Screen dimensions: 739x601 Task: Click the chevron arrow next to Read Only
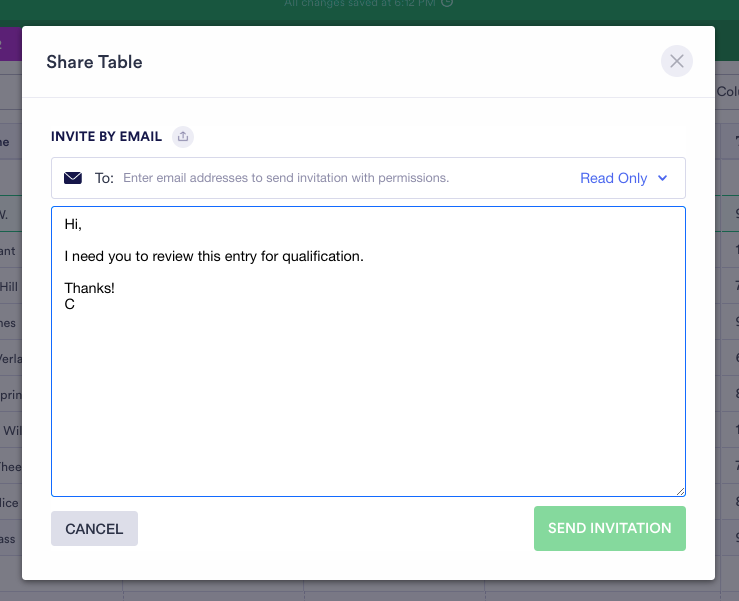pos(662,178)
